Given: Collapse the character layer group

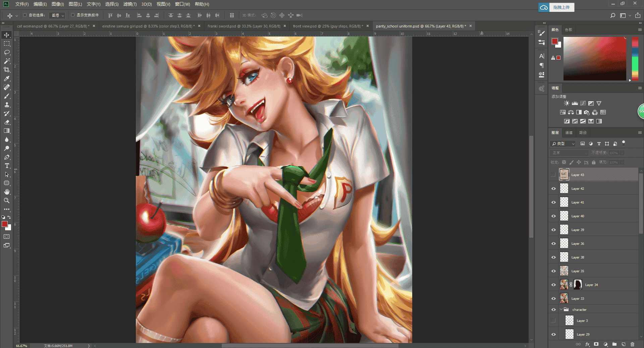Looking at the screenshot, I should (561, 309).
